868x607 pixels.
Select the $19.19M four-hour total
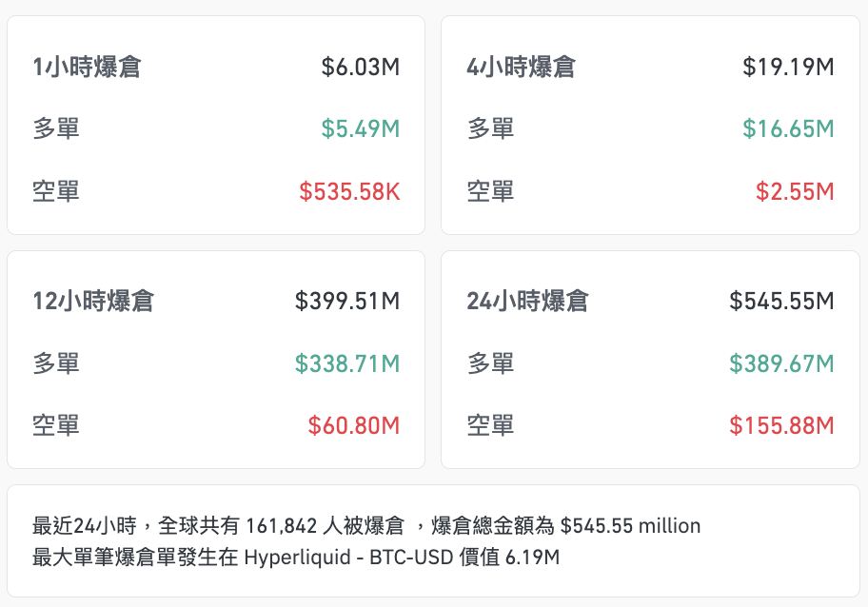click(788, 68)
